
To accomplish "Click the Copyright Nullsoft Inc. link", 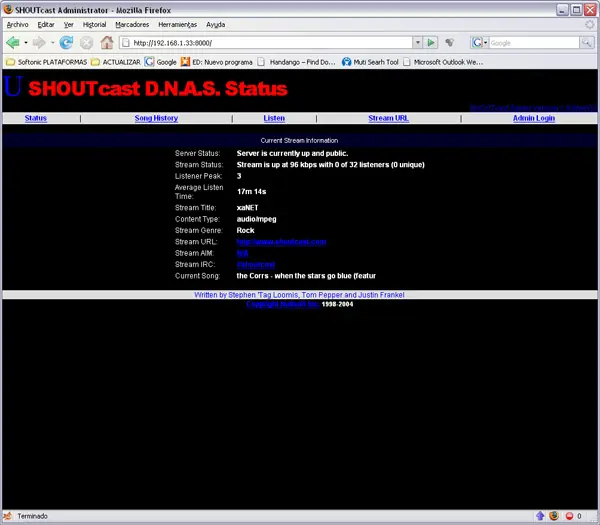I will coord(282,304).
